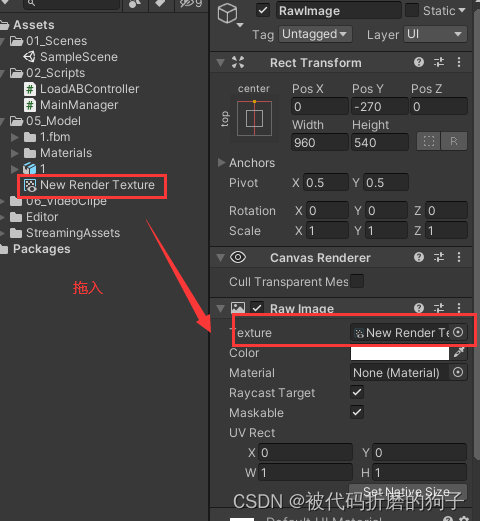The image size is (480, 521).
Task: Open the Layer dropdown showing UI
Action: coord(435,34)
